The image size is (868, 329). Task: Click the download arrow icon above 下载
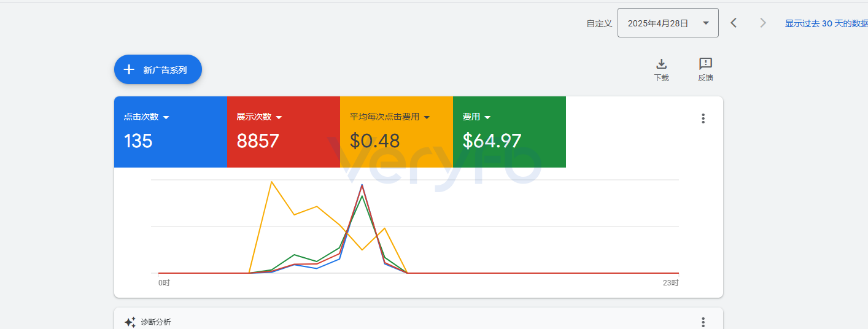click(x=661, y=64)
